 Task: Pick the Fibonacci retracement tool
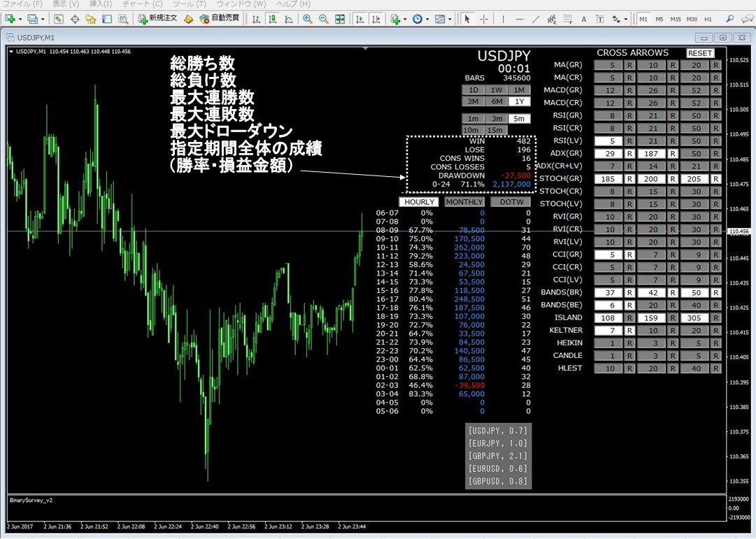point(568,19)
